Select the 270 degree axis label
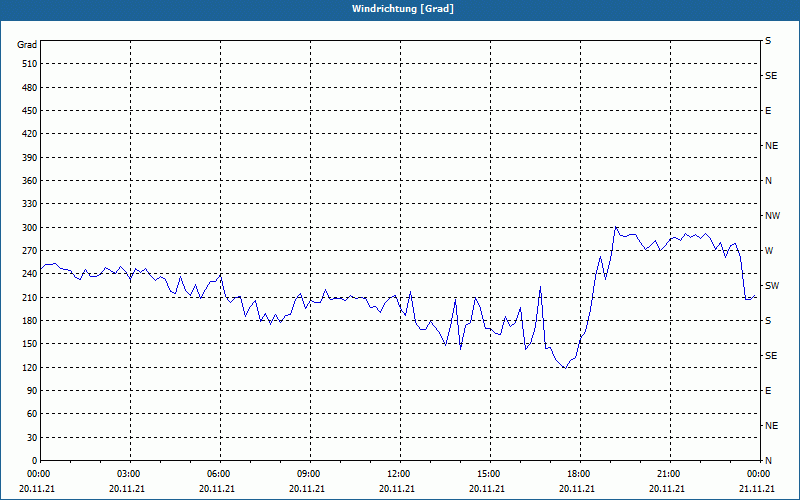Screen dimensions: 800x500 (x=31, y=251)
